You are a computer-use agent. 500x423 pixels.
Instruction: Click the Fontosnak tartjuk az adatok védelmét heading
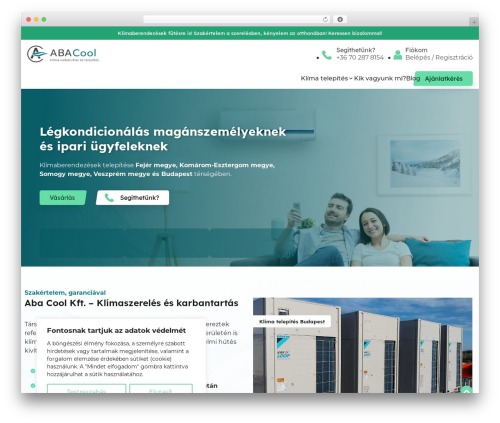(116, 331)
